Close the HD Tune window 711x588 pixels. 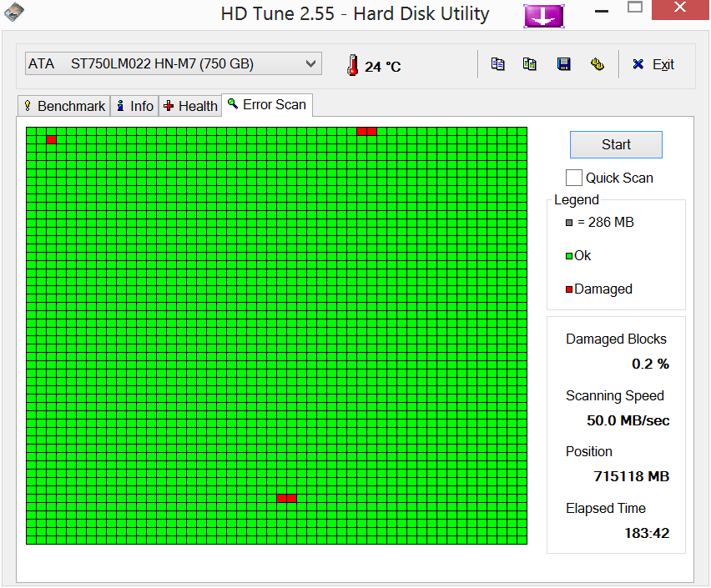coord(680,8)
